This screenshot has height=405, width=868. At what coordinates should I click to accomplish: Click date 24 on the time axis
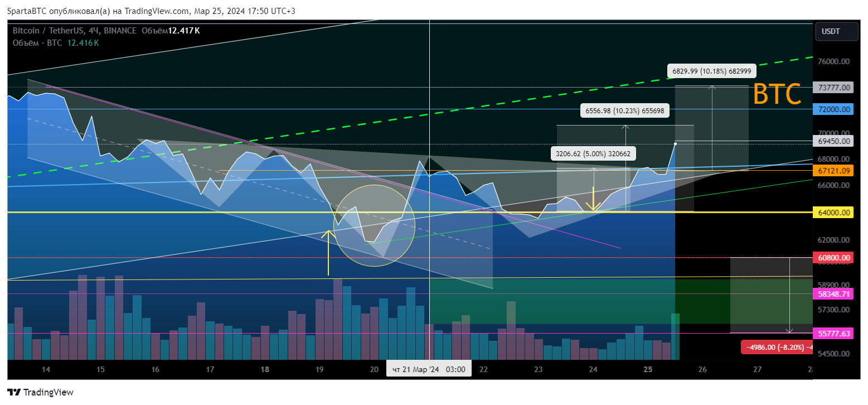(593, 369)
